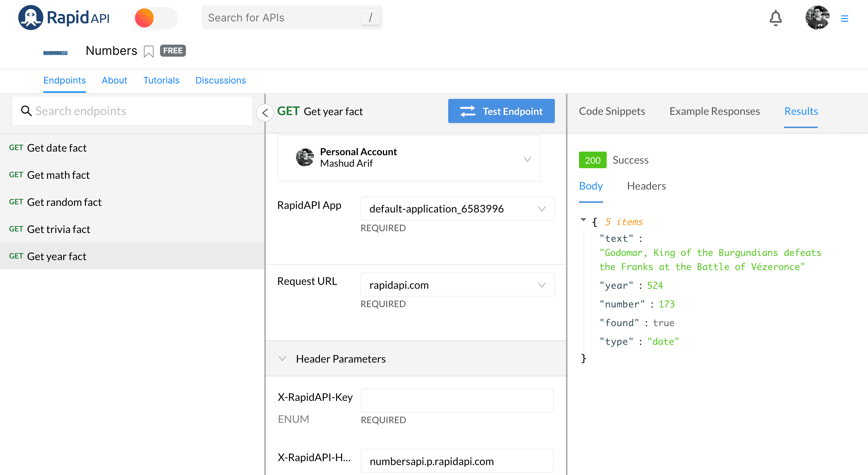Click the Numbers API title

click(x=111, y=51)
